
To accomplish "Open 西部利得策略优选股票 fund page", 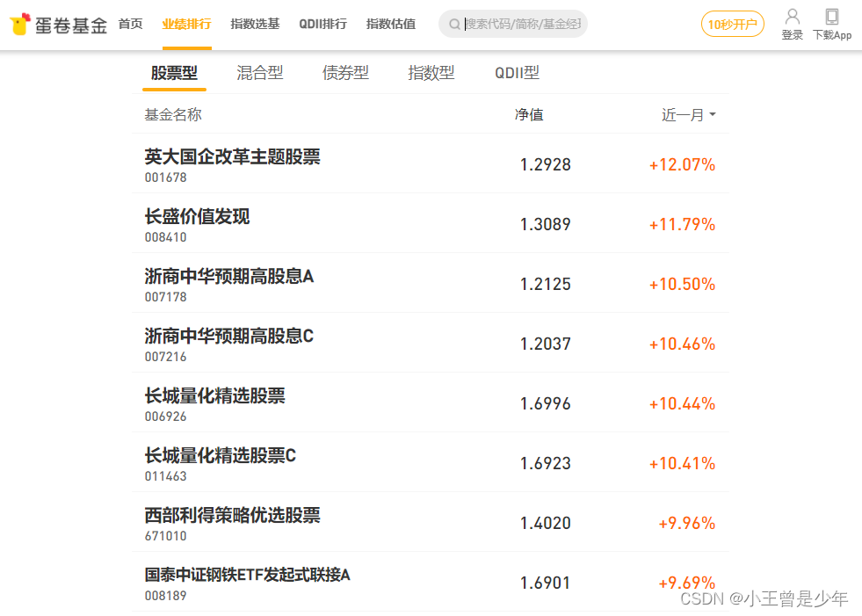I will pyautogui.click(x=233, y=516).
